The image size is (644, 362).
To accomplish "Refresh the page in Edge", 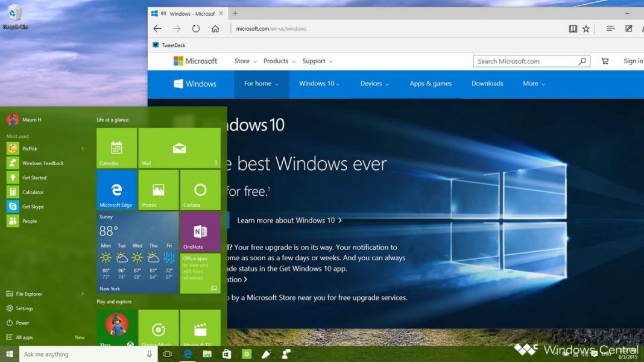I will [x=196, y=29].
